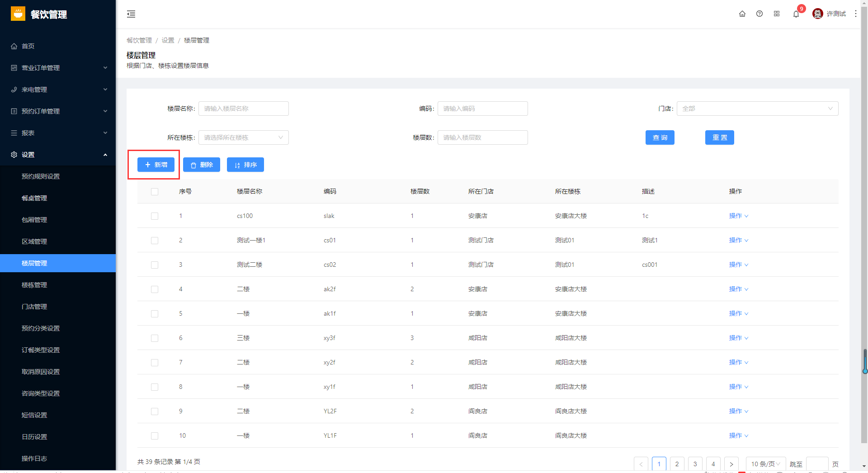The image size is (868, 473).
Task: Focus the 楼层数 input field
Action: tap(483, 137)
